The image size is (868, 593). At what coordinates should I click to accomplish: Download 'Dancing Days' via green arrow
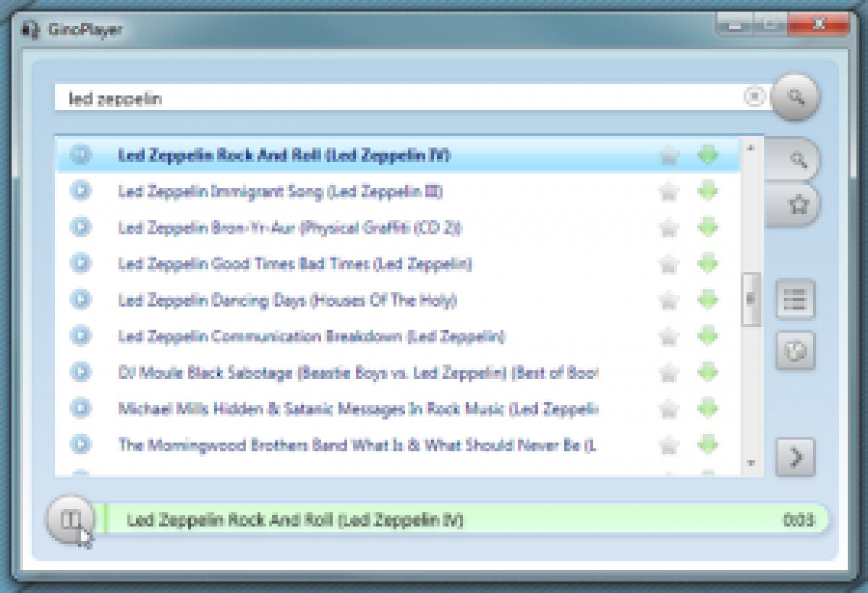(707, 299)
